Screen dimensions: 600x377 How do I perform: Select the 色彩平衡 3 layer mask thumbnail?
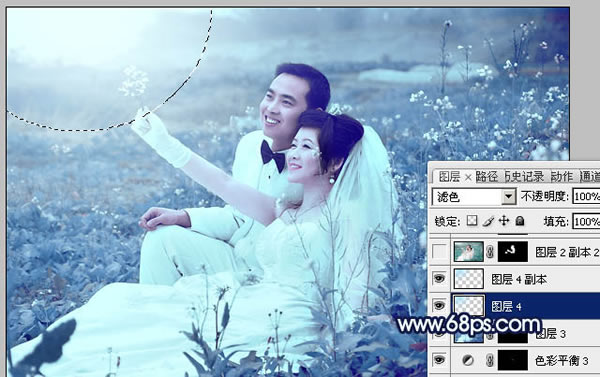(512, 360)
